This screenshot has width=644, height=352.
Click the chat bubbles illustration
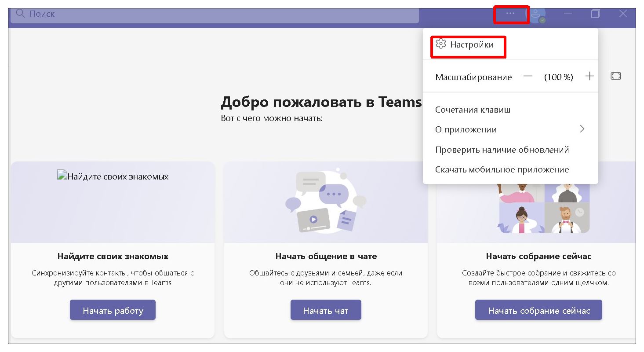[x=326, y=200]
